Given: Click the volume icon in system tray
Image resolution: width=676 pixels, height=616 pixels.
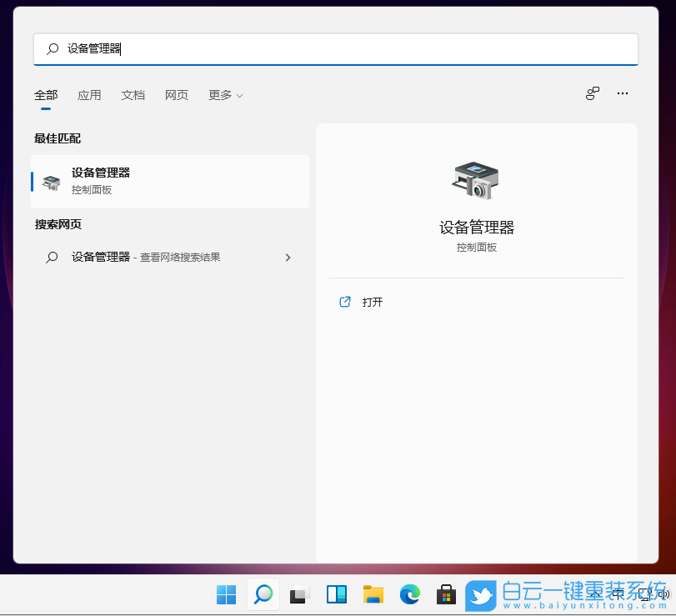Looking at the screenshot, I should click(x=664, y=595).
